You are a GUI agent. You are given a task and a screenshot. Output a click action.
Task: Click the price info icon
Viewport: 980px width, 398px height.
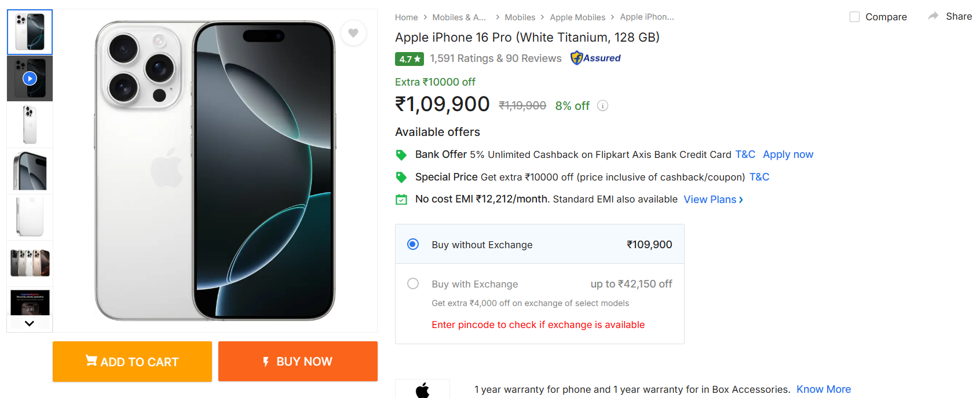[x=602, y=106]
